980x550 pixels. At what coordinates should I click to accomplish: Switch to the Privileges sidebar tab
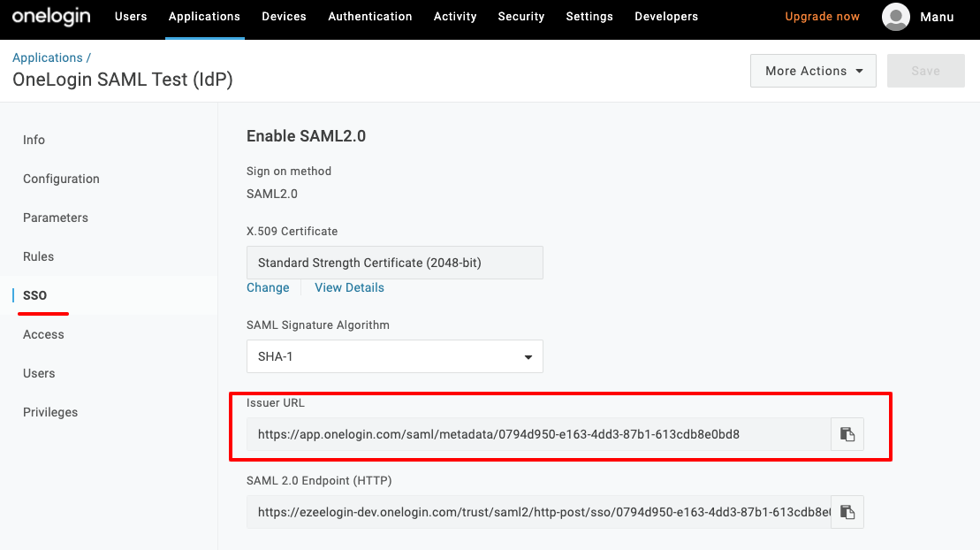click(50, 412)
